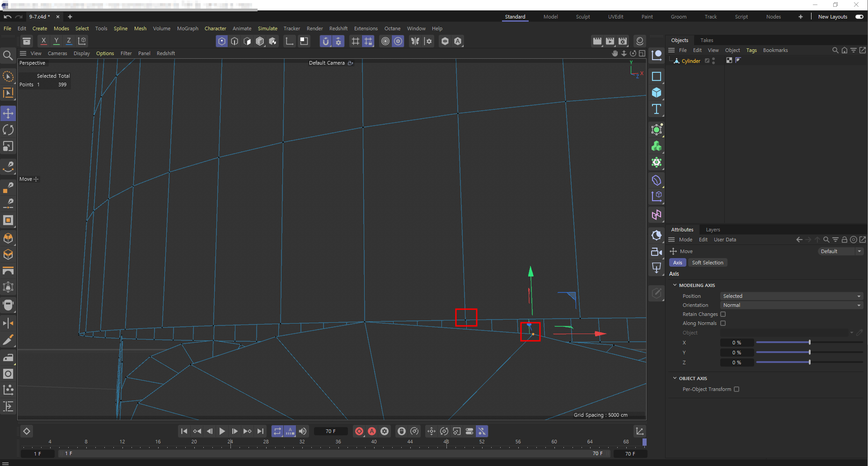Open viewport Options menu
Viewport: 868px width, 466px height.
[105, 53]
